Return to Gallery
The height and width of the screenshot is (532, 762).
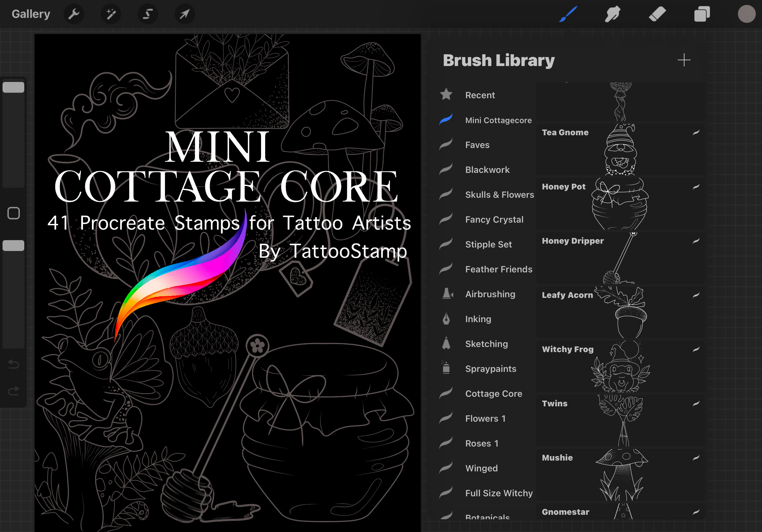(31, 14)
